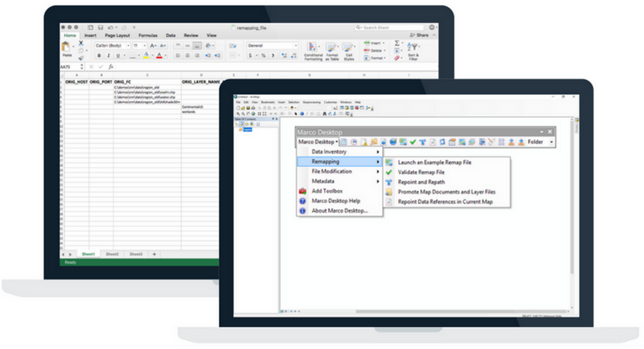The image size is (644, 349).
Task: Open the Sort & Filter icon
Action: click(413, 51)
